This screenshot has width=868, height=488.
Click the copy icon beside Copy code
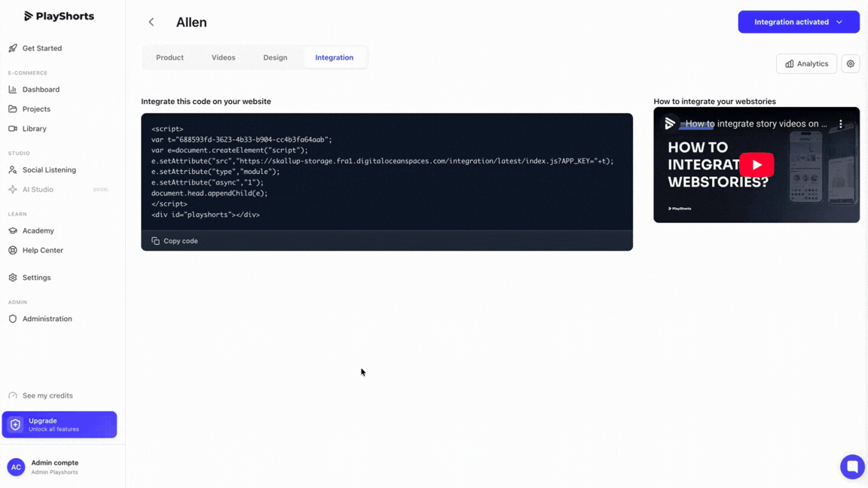click(155, 241)
